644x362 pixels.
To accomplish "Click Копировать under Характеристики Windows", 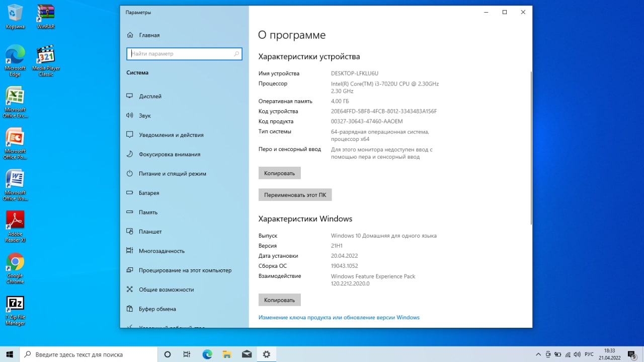I will coord(279,300).
